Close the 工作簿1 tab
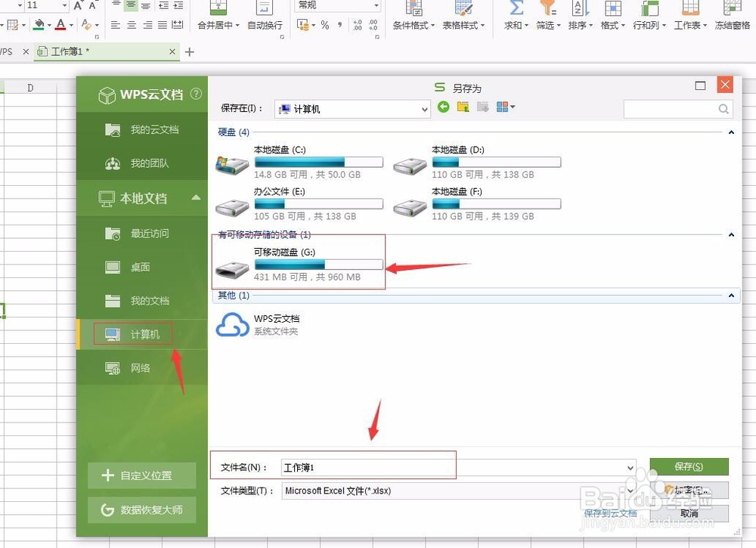 point(172,51)
